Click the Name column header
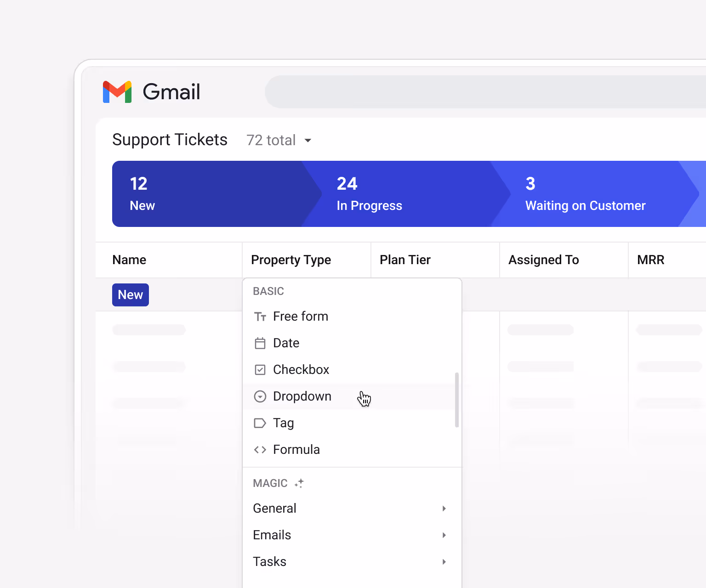Image resolution: width=706 pixels, height=588 pixels. click(x=169, y=260)
